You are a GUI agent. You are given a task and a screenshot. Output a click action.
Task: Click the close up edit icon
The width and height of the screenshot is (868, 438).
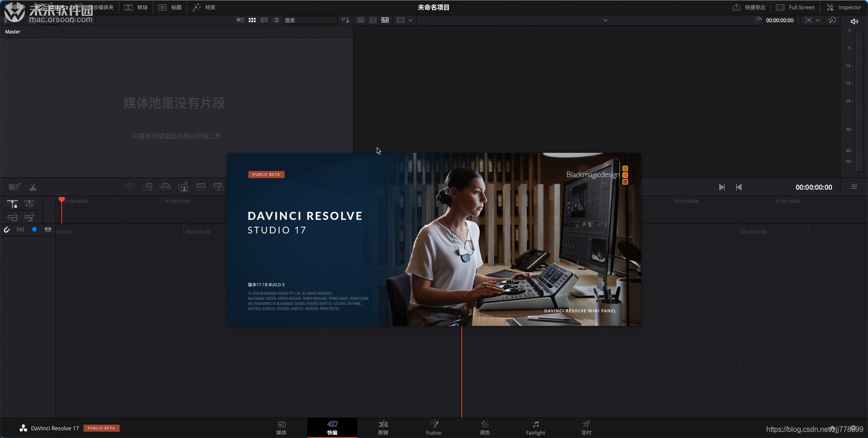(x=183, y=187)
